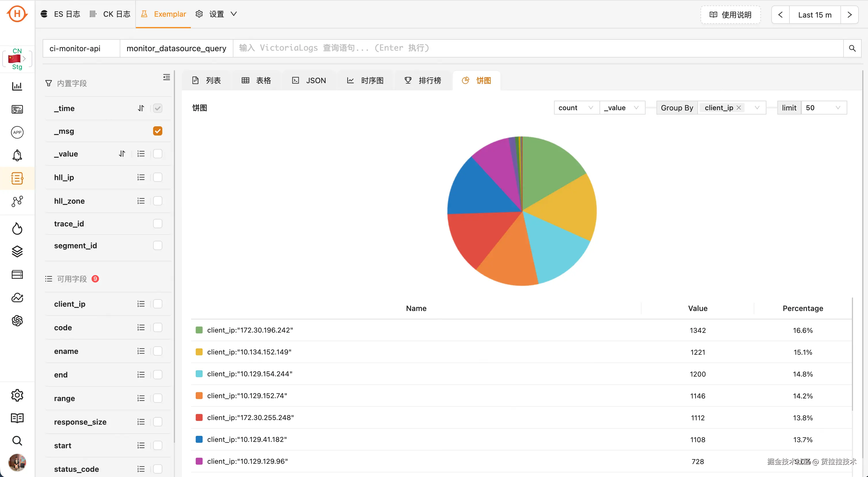Open the count aggregation dropdown
The width and height of the screenshot is (868, 477).
pyautogui.click(x=576, y=108)
